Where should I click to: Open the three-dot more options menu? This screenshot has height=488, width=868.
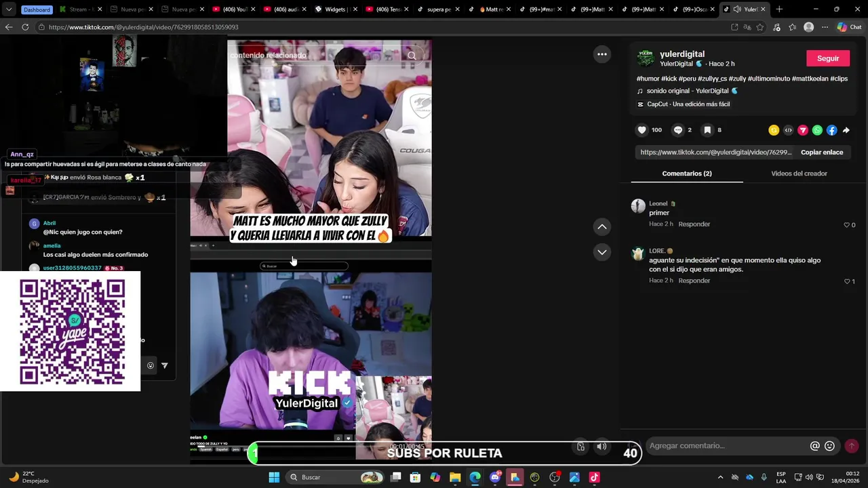tap(602, 54)
